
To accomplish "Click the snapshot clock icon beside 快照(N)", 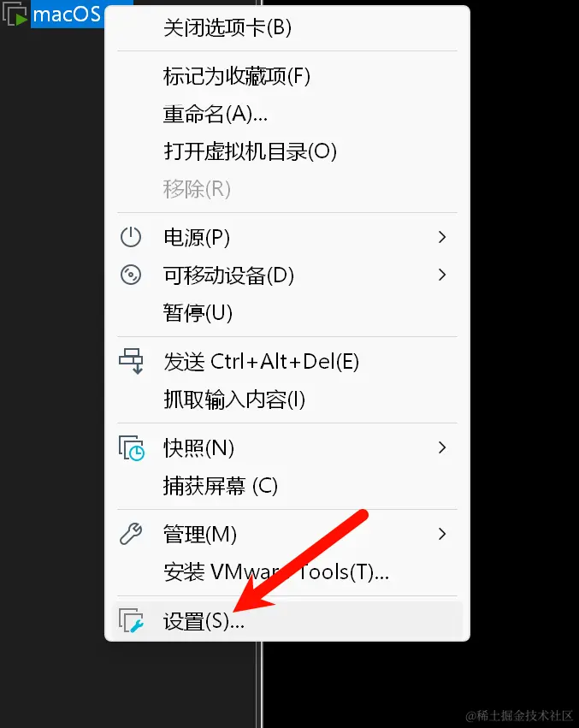I will 131,448.
